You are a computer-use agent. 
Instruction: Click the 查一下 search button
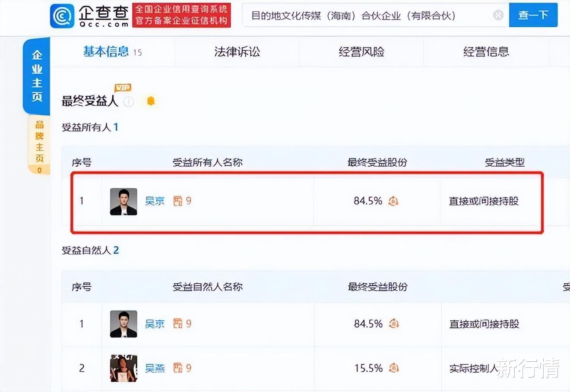tap(533, 15)
